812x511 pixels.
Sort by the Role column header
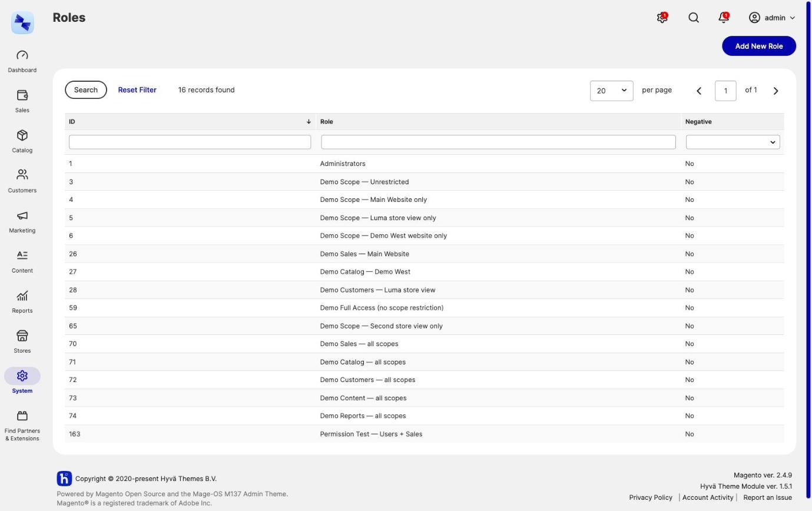[x=498, y=122]
